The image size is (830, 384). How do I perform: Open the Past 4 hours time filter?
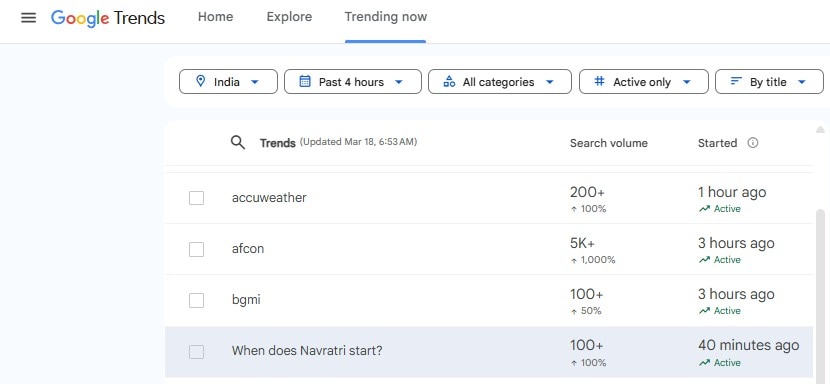(353, 82)
